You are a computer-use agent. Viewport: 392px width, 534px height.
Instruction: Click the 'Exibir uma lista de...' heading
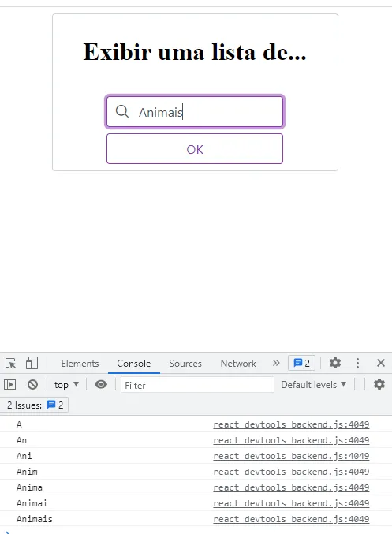click(x=195, y=52)
